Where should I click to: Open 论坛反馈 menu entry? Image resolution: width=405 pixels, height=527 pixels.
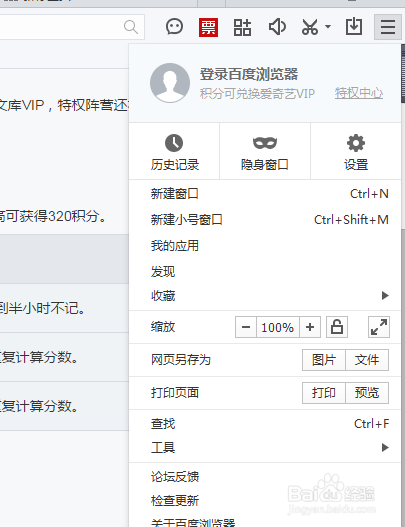click(265, 477)
